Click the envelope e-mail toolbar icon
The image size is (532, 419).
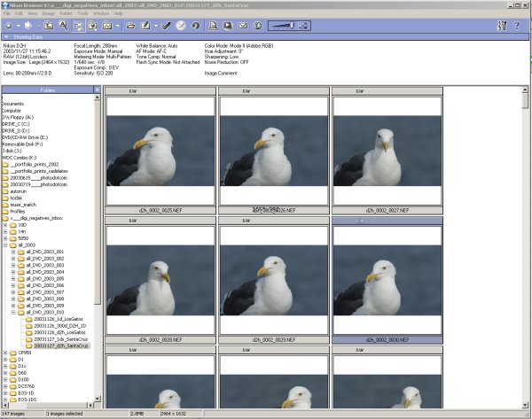tap(243, 26)
